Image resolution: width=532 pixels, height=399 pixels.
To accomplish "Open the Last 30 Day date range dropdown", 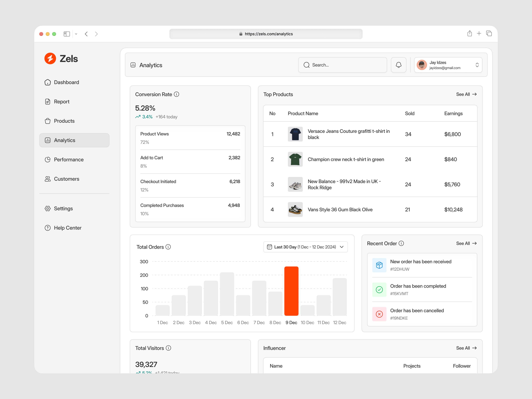I will (305, 247).
